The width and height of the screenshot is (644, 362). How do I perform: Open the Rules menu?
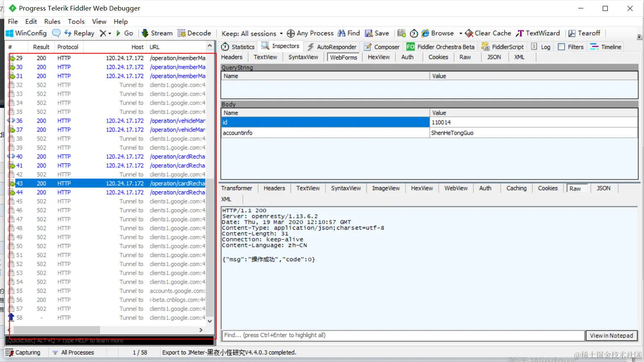pos(52,21)
